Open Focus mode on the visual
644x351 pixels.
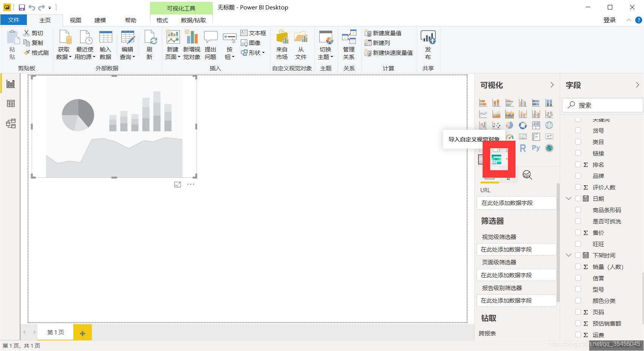[178, 185]
